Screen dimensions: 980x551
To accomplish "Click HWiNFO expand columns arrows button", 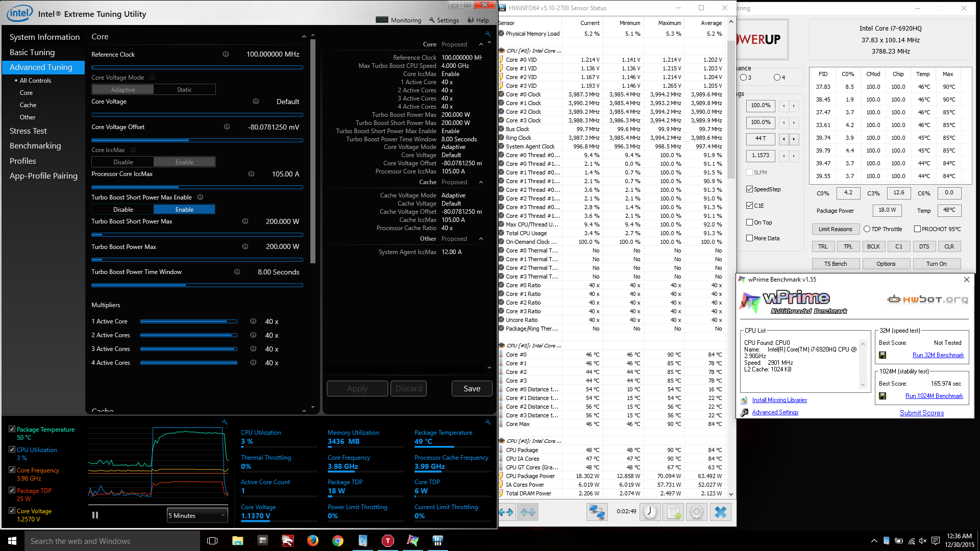I will pos(506,512).
